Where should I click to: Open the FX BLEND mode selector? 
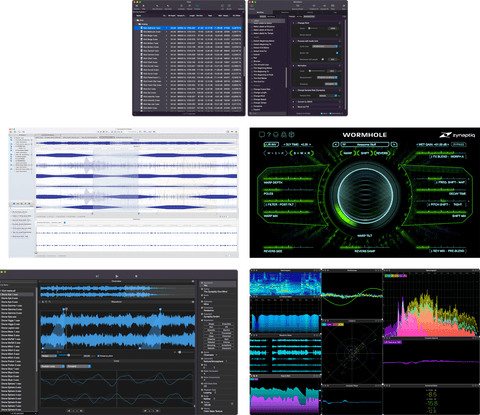pos(448,156)
